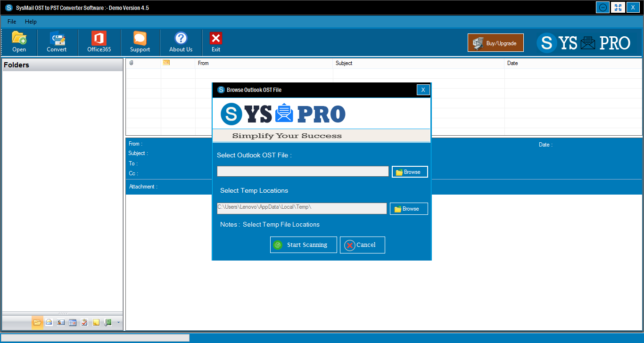Show the About Us information
This screenshot has width=644, height=343.
click(181, 42)
